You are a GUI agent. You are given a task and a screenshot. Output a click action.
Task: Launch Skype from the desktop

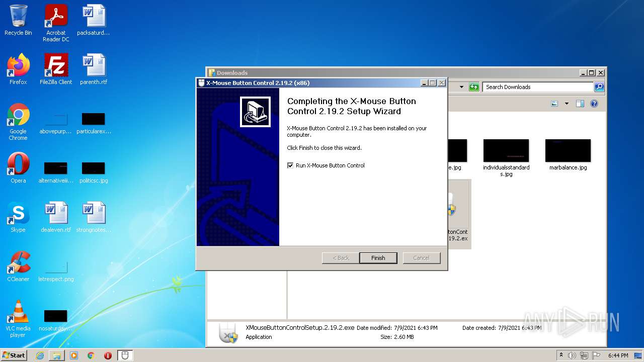click(18, 217)
